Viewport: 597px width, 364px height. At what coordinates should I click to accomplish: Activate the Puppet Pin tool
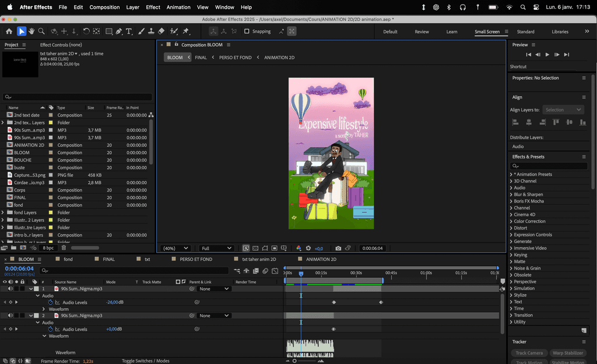pyautogui.click(x=186, y=31)
